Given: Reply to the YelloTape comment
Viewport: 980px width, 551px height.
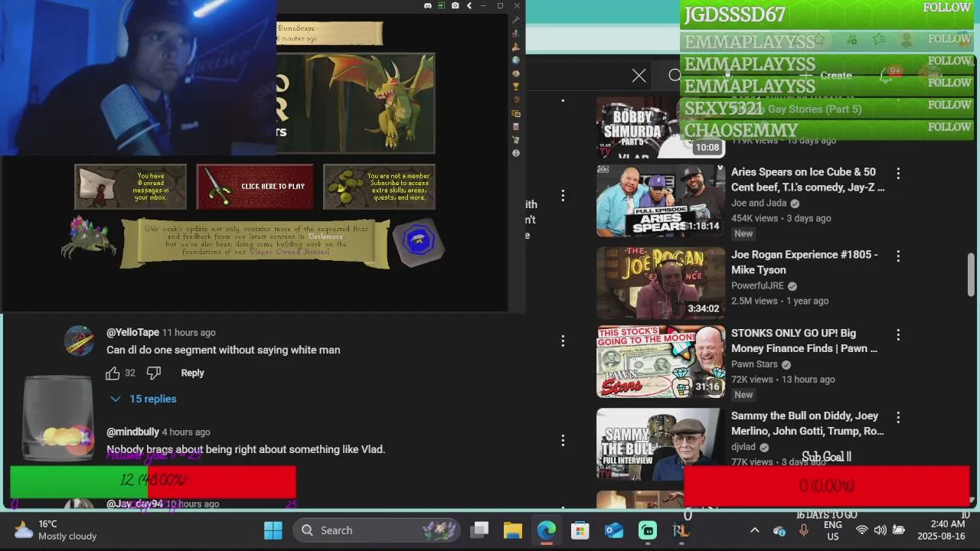Looking at the screenshot, I should click(192, 373).
